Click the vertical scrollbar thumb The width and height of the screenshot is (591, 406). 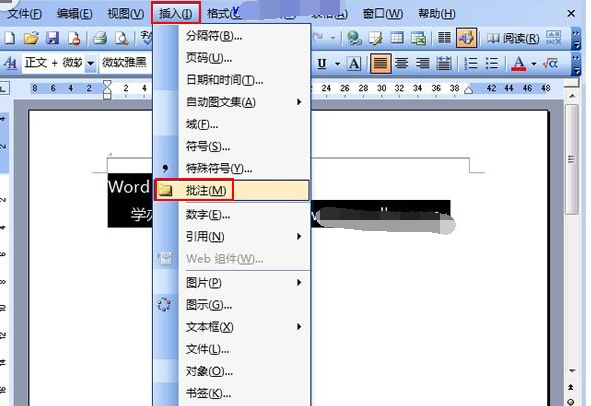click(572, 160)
